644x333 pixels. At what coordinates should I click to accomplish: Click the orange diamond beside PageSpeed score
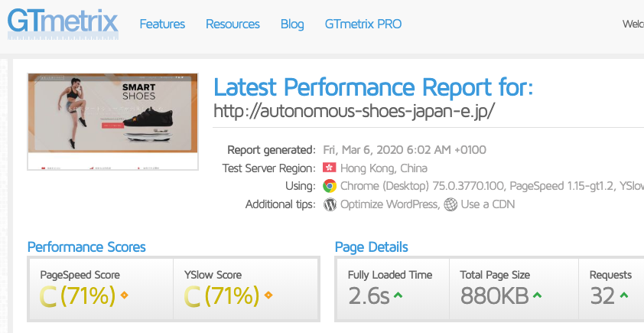[125, 295]
